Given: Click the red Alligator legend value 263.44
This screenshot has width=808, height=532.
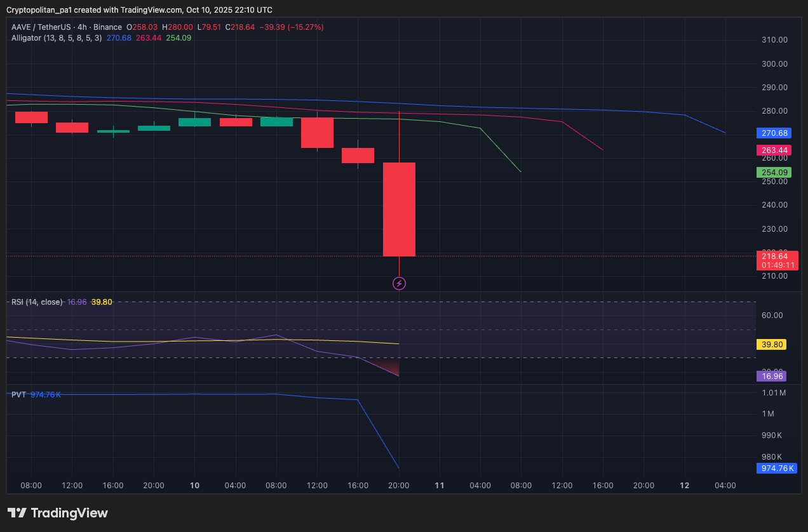Looking at the screenshot, I should (x=149, y=38).
